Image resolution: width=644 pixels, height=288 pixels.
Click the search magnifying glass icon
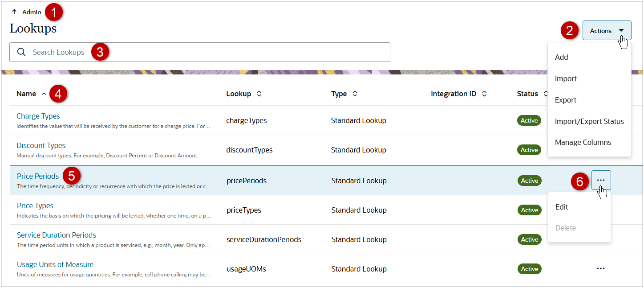21,52
